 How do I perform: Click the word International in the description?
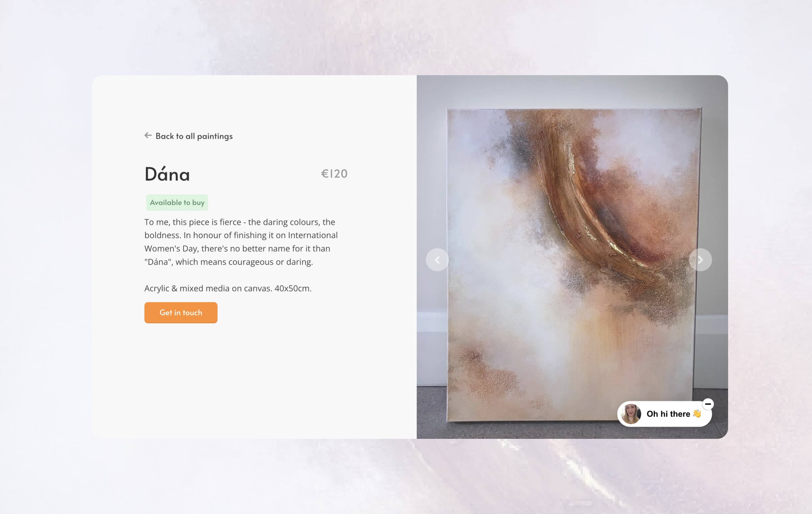[313, 235]
